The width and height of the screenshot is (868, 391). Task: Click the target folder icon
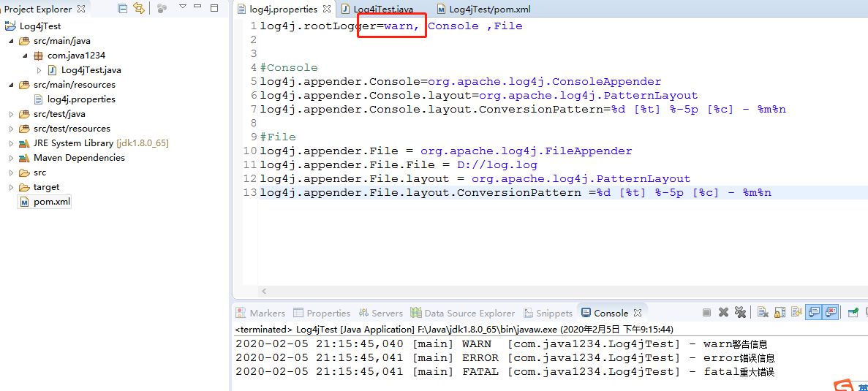24,187
